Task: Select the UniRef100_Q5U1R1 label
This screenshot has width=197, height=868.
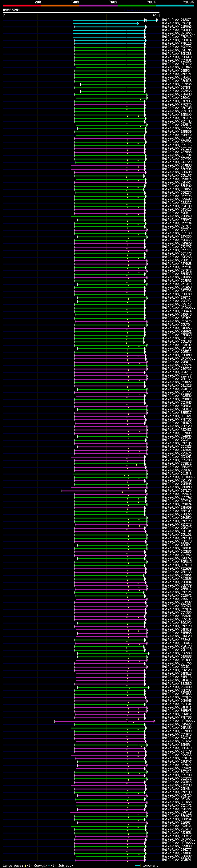Action: (176, 74)
